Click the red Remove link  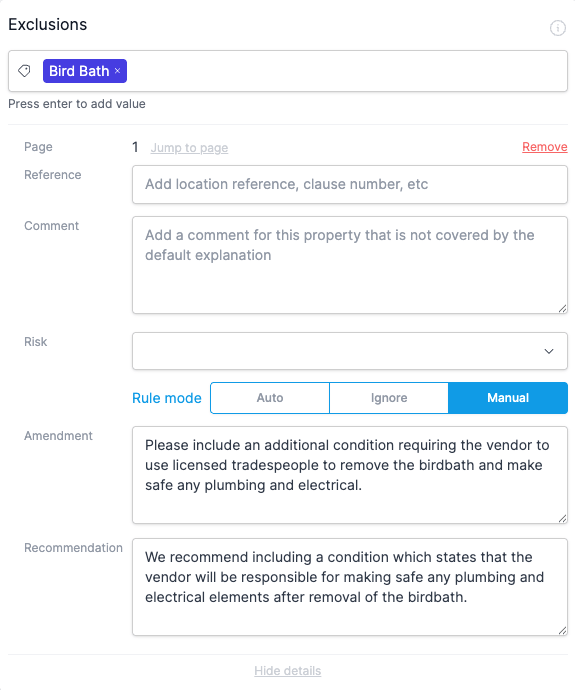[545, 147]
